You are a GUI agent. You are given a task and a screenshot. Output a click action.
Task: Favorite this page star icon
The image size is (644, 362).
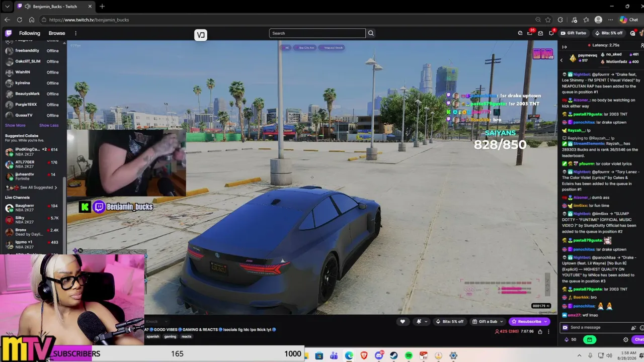pos(548,20)
